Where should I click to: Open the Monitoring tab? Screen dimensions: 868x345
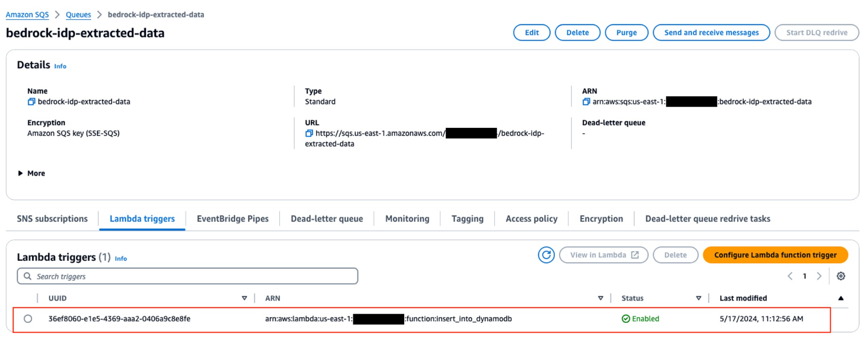[x=407, y=219]
